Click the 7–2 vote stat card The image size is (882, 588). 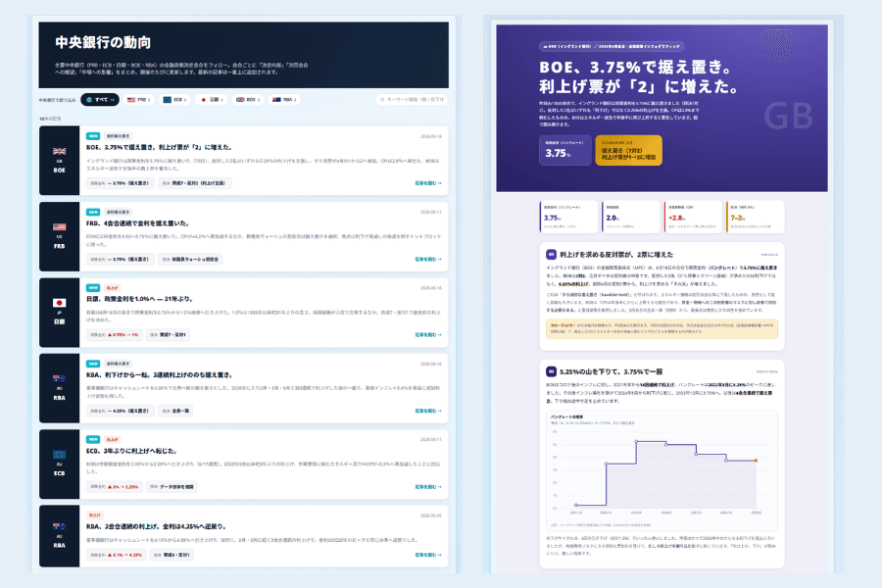[x=756, y=217]
